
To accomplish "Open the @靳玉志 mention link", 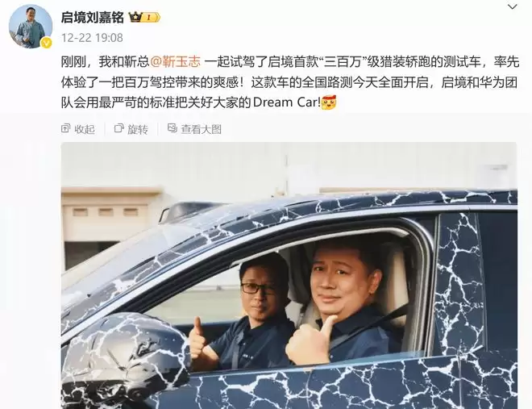I will tap(176, 62).
